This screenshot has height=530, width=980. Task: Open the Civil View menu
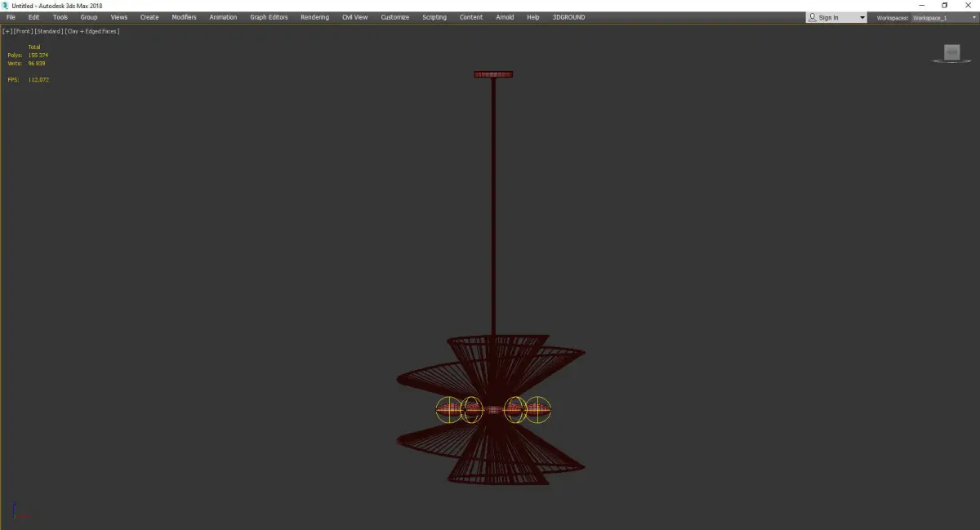[x=354, y=17]
